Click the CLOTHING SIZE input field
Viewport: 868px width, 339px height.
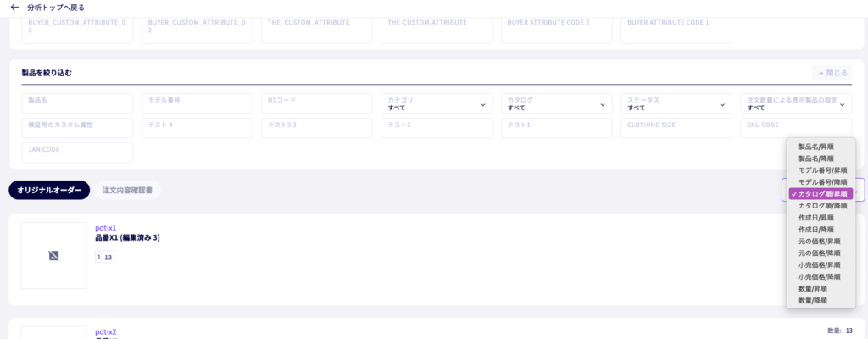click(x=676, y=128)
